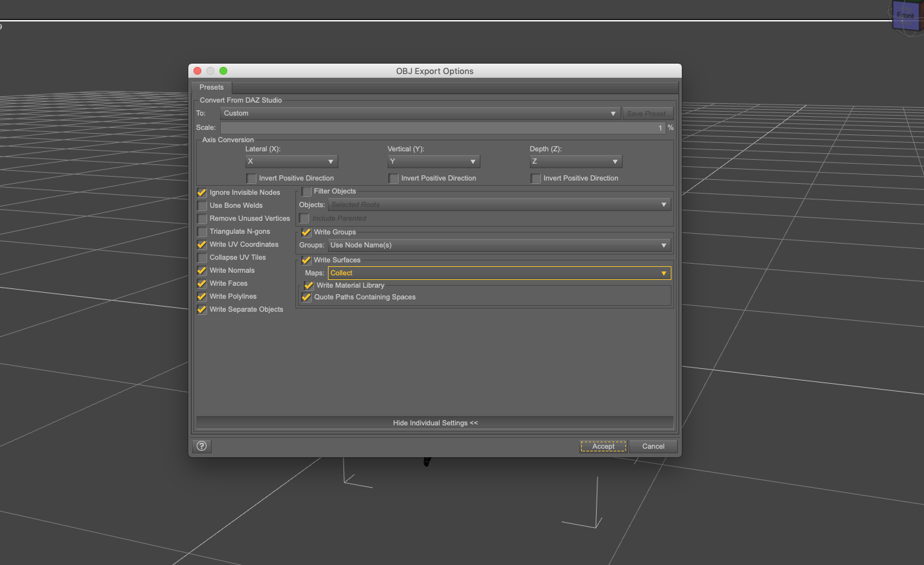Select the Presets tab
This screenshot has height=565, width=924.
pos(212,87)
